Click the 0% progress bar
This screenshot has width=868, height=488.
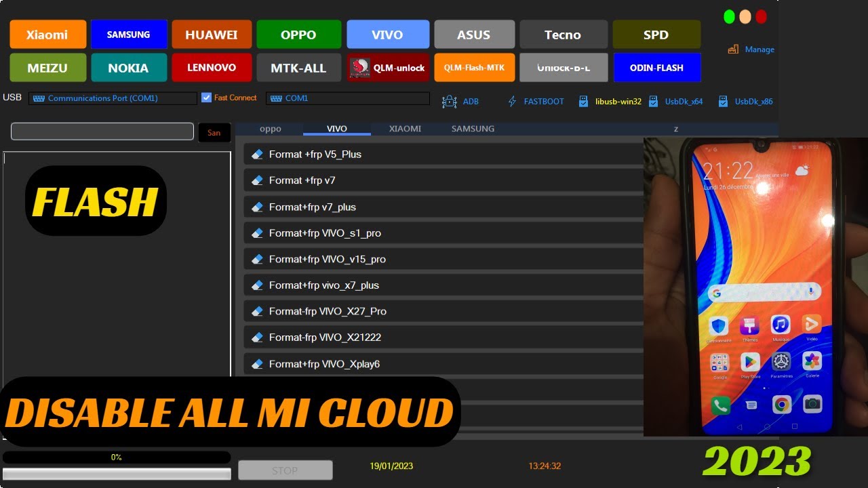[x=117, y=457]
